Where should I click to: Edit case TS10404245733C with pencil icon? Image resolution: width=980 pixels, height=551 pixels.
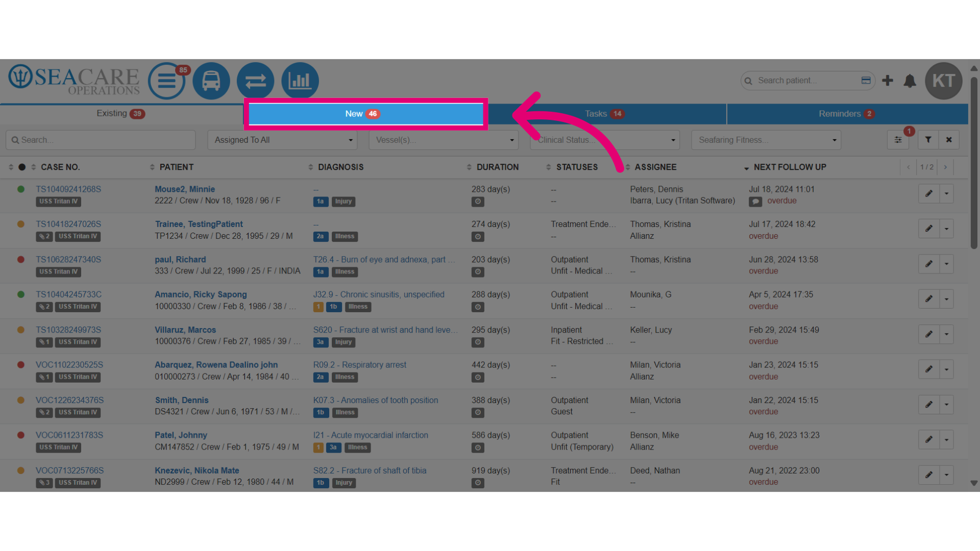tap(929, 299)
